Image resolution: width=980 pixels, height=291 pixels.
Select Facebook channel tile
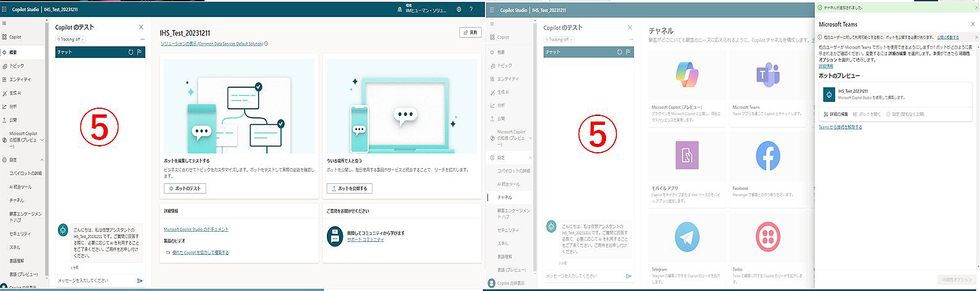click(x=768, y=167)
